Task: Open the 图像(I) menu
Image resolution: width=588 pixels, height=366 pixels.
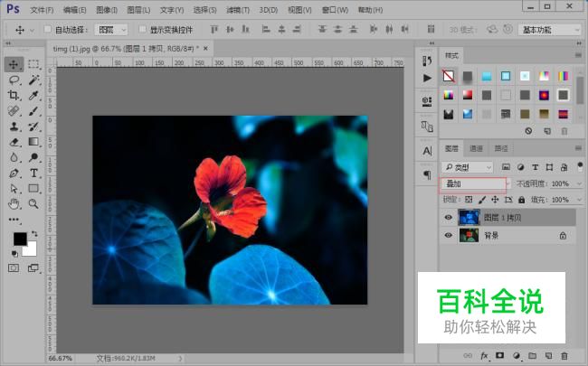Action: coord(107,10)
